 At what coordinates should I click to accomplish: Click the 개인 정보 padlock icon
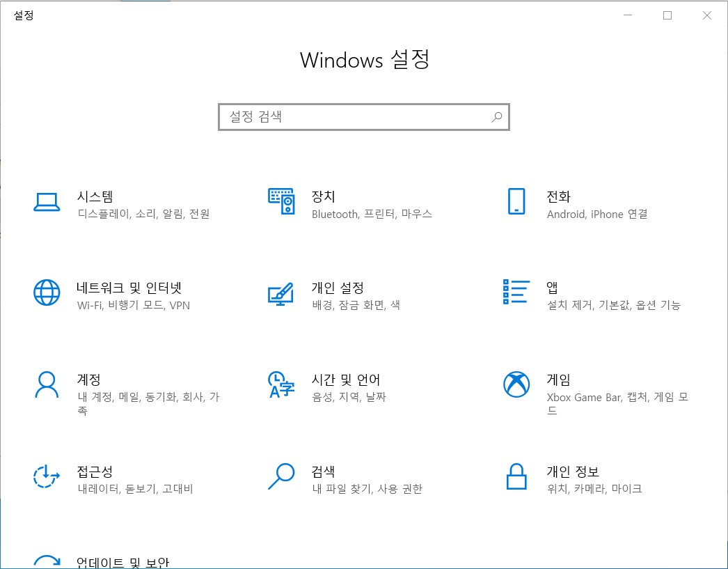pyautogui.click(x=516, y=476)
